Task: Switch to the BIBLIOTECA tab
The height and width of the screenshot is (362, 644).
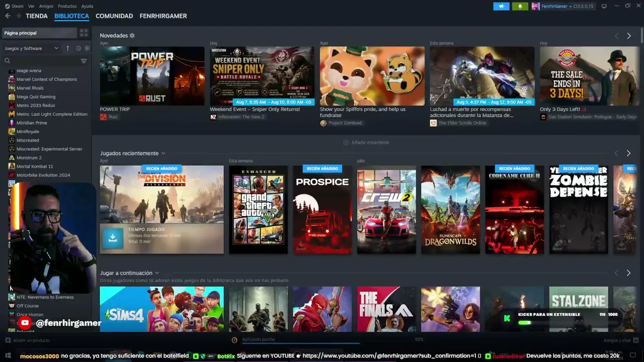Action: pyautogui.click(x=71, y=16)
